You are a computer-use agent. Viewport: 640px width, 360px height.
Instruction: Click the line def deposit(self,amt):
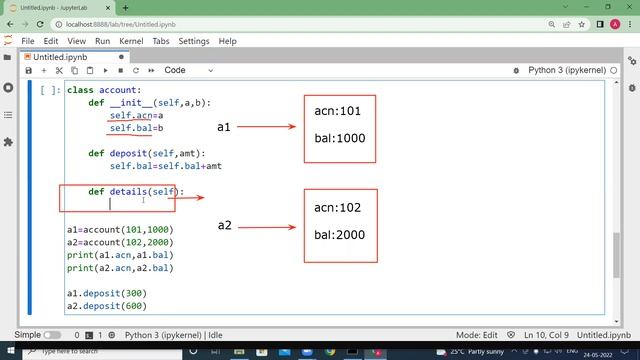click(x=147, y=153)
